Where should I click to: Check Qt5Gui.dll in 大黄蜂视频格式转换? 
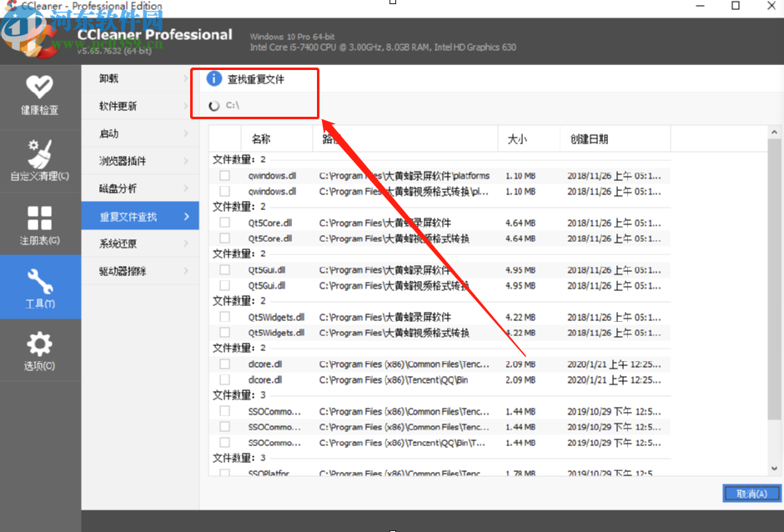[225, 285]
